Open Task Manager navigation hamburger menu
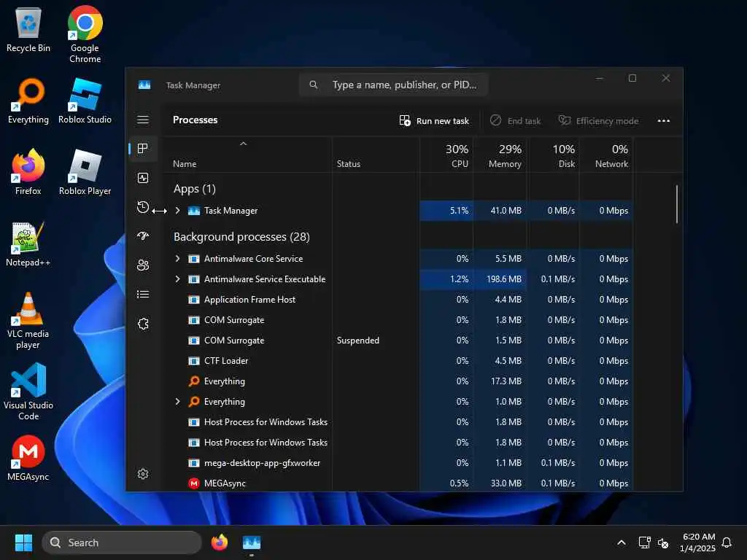Viewport: 747px width, 560px height. [x=143, y=120]
